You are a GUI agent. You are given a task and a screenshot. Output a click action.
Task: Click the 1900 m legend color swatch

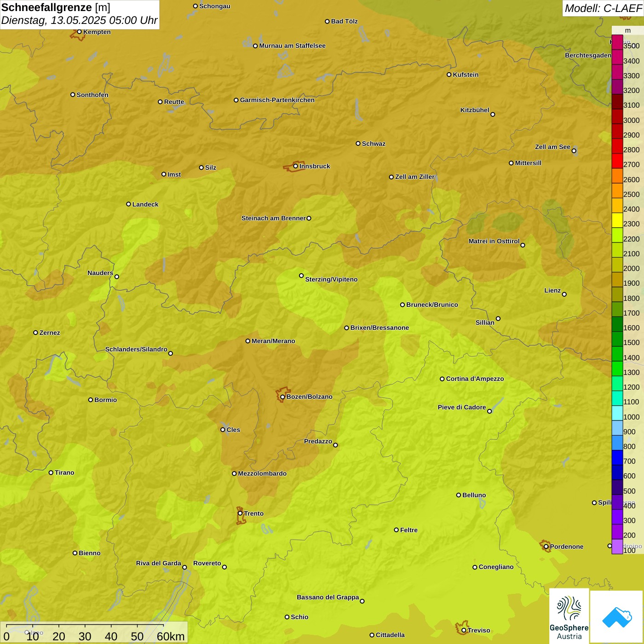pos(617,280)
